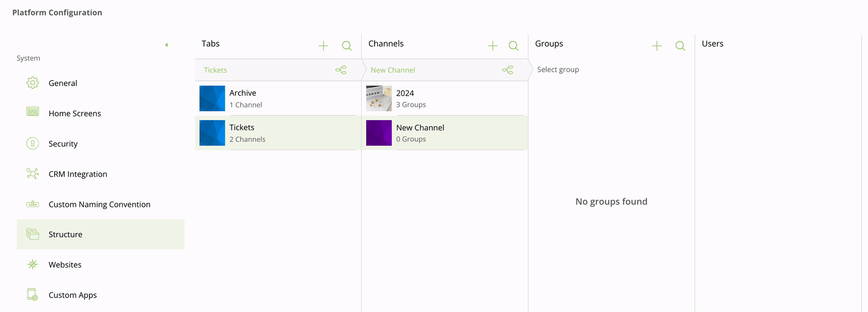Go to Home Screens settings
The image size is (868, 312).
click(74, 113)
